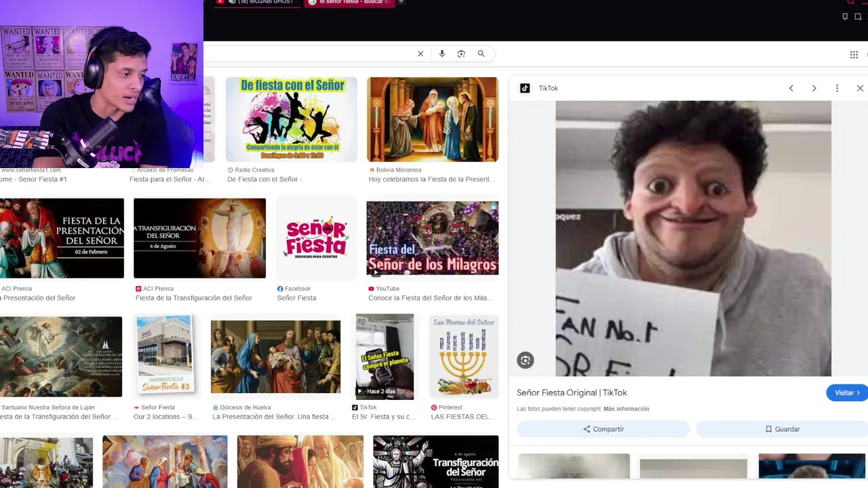Clear the search box with the X icon
This screenshot has height=488, width=868.
tap(420, 54)
